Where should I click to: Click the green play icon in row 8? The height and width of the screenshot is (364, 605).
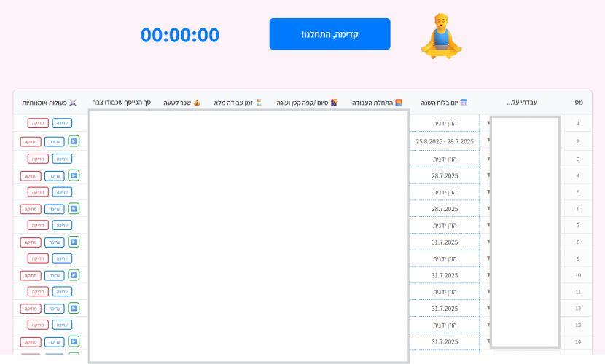[x=74, y=242]
